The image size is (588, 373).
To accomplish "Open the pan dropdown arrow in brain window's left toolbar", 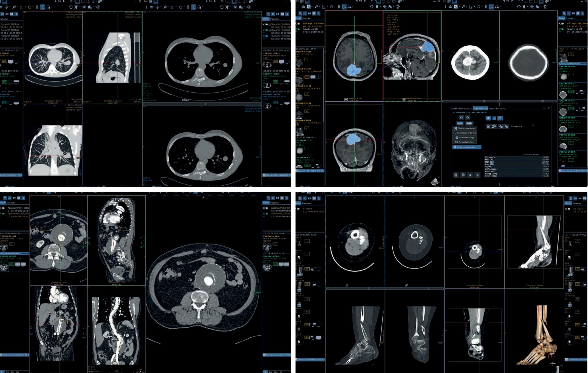I will (x=312, y=7).
